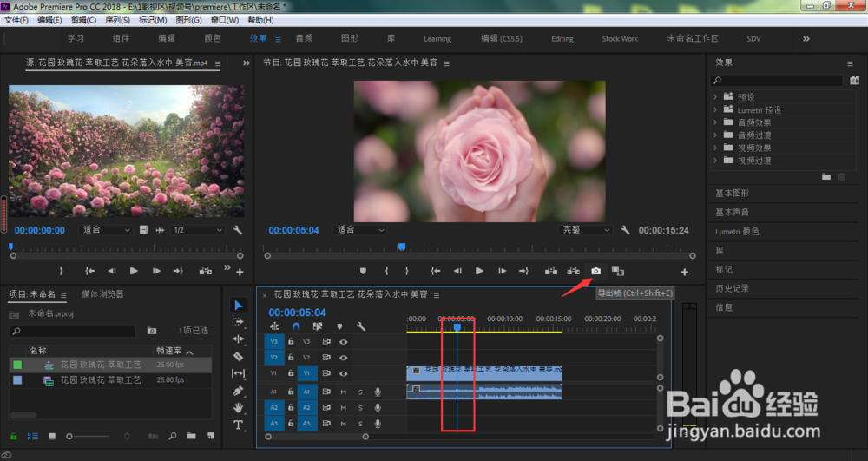Toggle timeline Snap magnet icon
This screenshot has height=461, width=868.
click(x=296, y=326)
